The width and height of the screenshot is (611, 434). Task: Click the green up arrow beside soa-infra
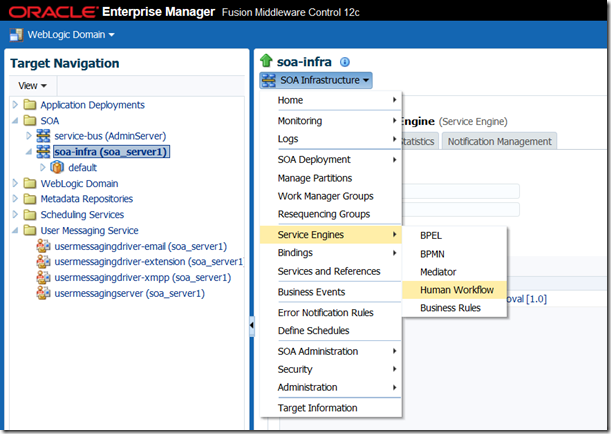[x=266, y=62]
